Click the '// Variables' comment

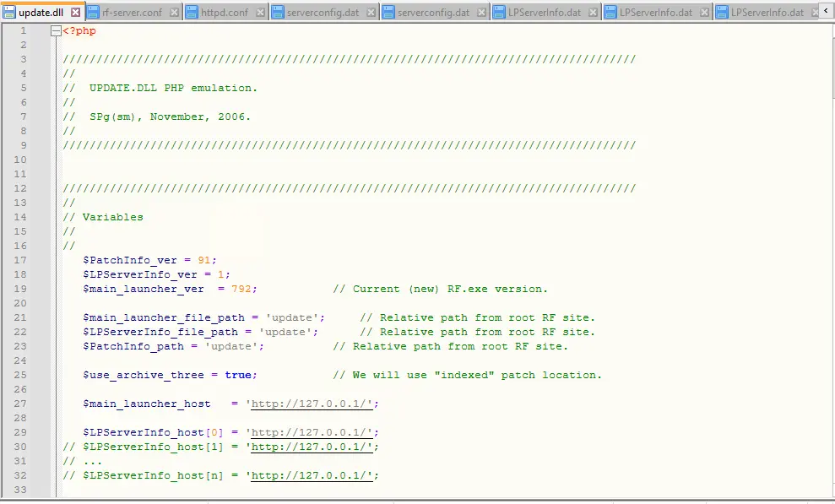click(x=103, y=217)
